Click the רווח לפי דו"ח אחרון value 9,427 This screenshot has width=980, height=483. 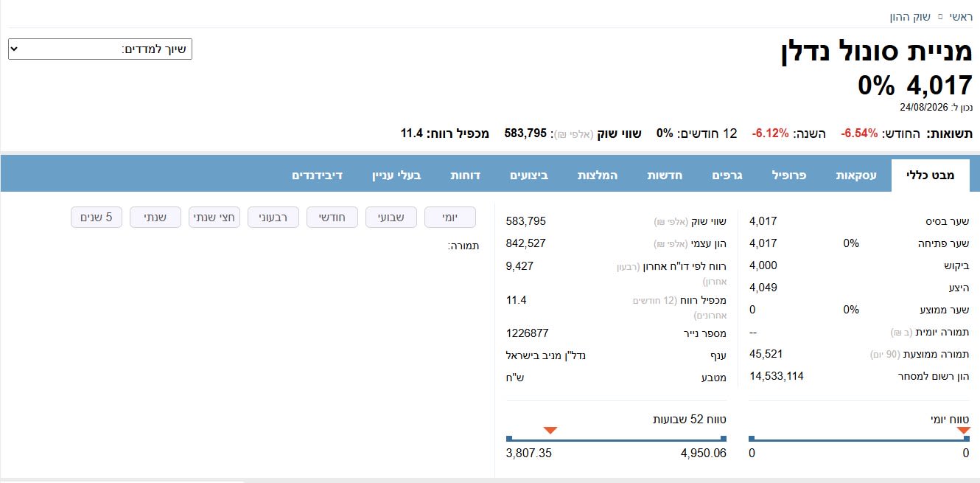point(520,265)
